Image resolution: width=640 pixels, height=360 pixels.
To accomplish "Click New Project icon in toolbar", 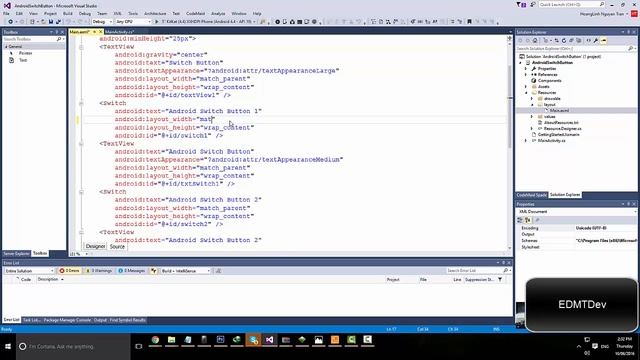I will point(32,22).
